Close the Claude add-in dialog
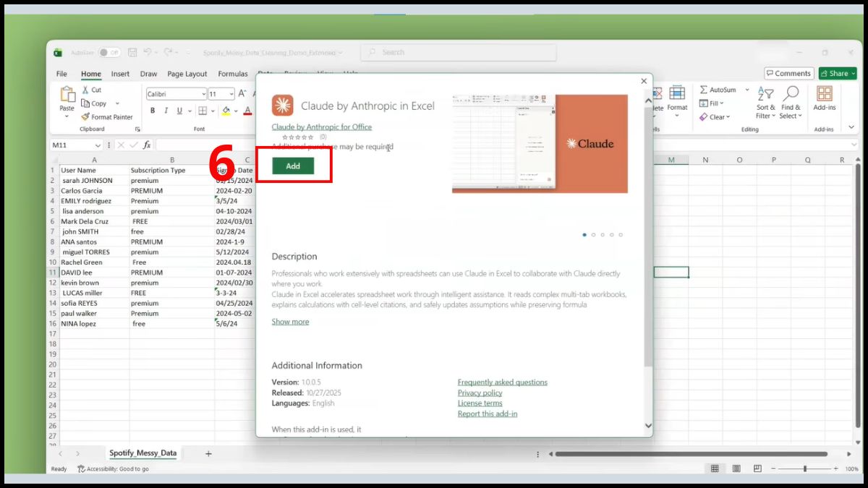This screenshot has height=488, width=868. click(644, 81)
